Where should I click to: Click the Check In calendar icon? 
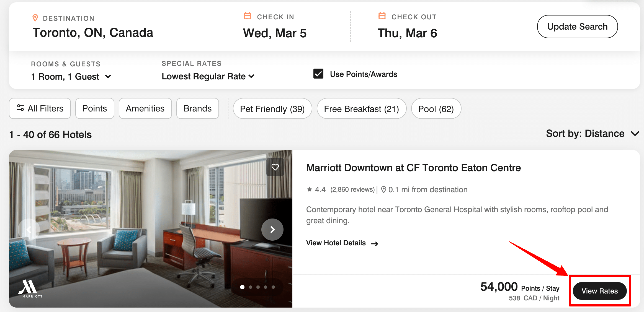coord(248,16)
